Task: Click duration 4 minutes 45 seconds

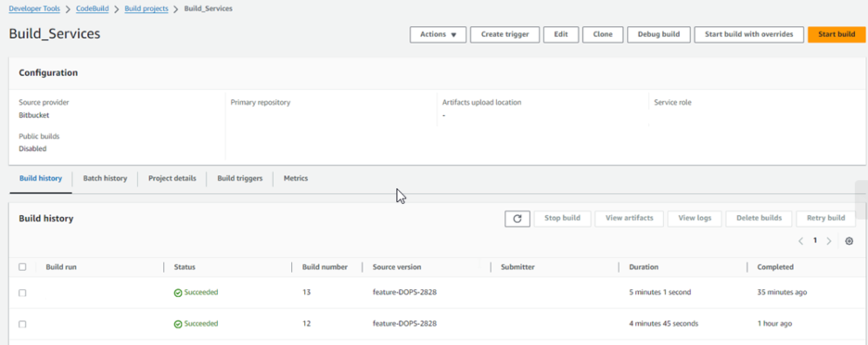Action: point(664,324)
